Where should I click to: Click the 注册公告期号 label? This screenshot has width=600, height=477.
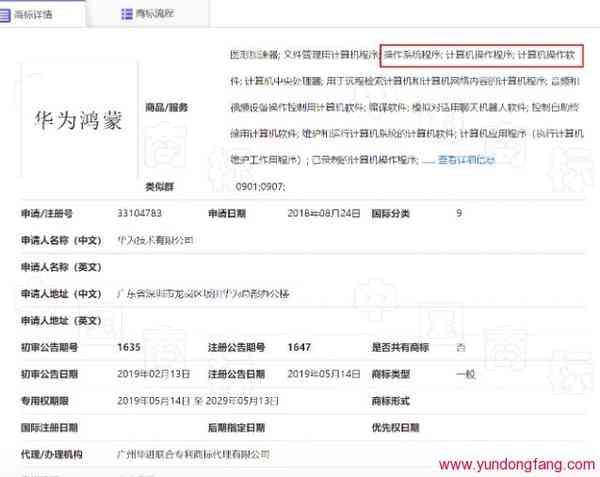tap(236, 347)
